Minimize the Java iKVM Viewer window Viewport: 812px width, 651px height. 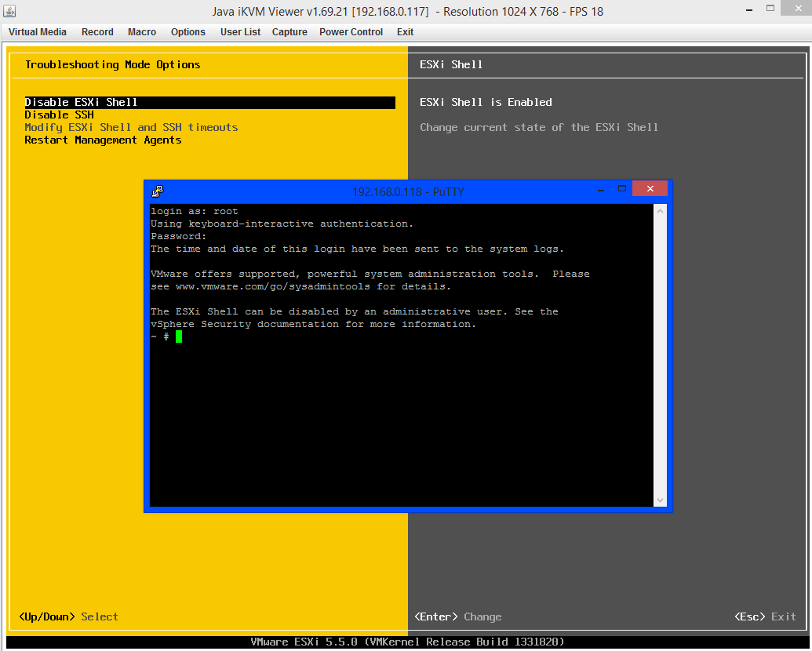748,9
